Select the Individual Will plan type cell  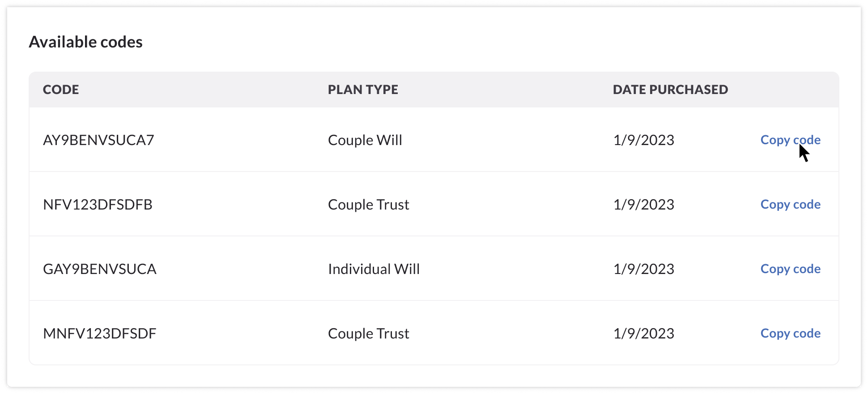click(374, 269)
